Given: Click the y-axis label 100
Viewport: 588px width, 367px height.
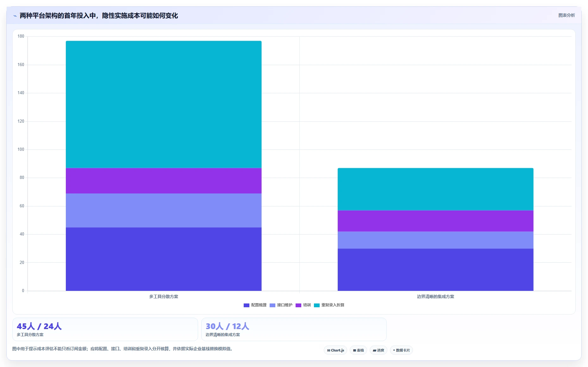Looking at the screenshot, I should pyautogui.click(x=21, y=150).
